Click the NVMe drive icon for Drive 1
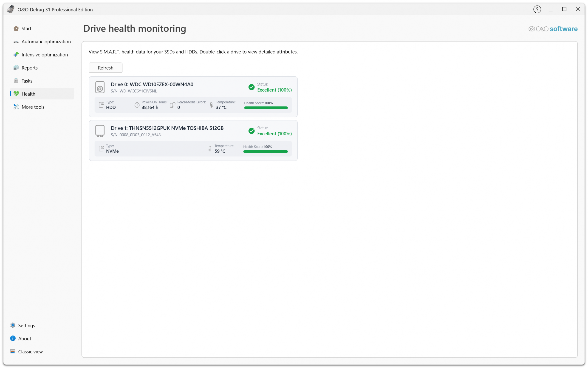 coord(100,131)
